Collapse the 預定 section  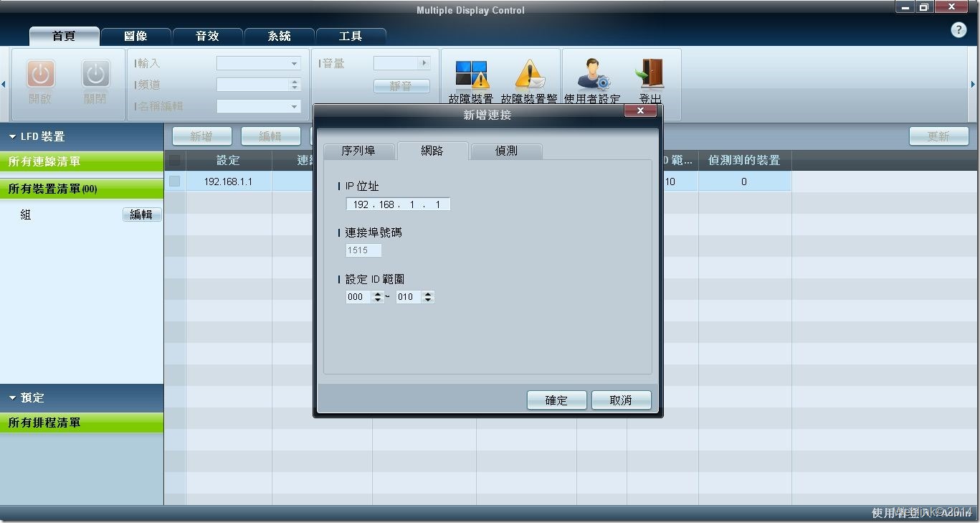13,397
